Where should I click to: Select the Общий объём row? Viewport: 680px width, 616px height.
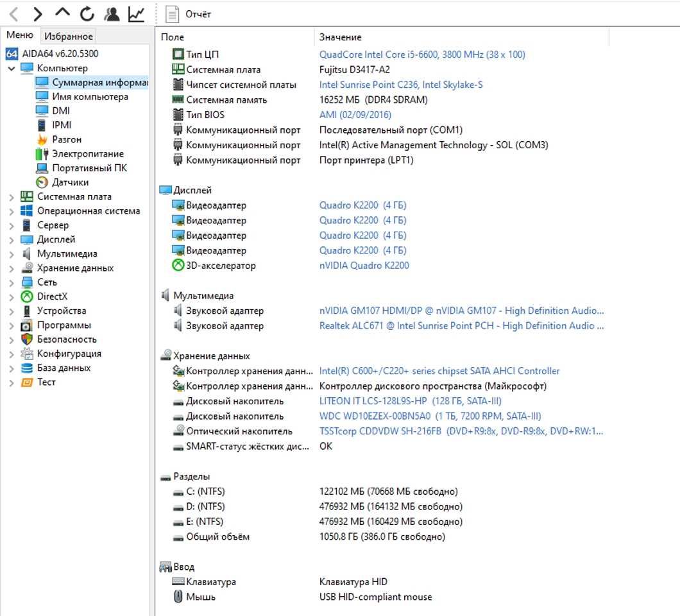(309, 536)
